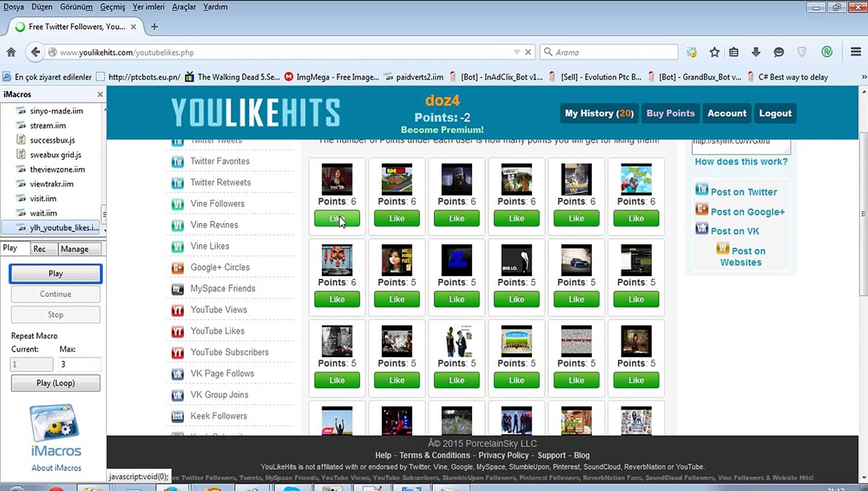
Task: Focus the Arama search box
Action: 609,52
